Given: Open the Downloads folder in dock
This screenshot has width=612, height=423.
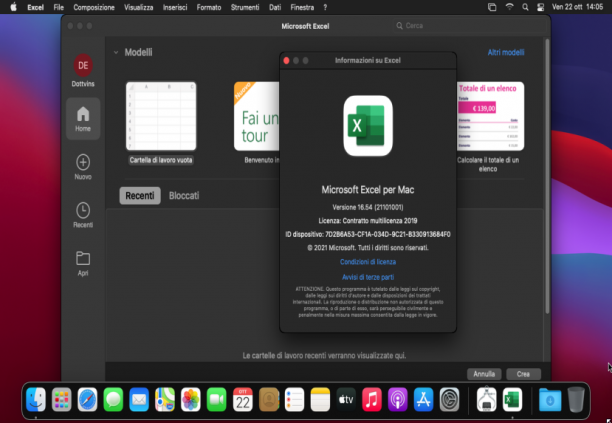Looking at the screenshot, I should pyautogui.click(x=550, y=399).
